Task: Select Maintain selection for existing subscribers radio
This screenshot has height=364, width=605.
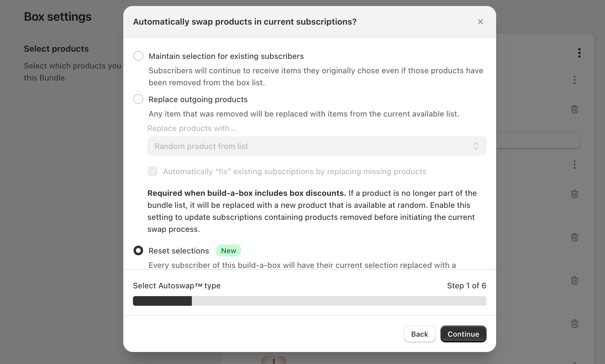Action: 138,56
